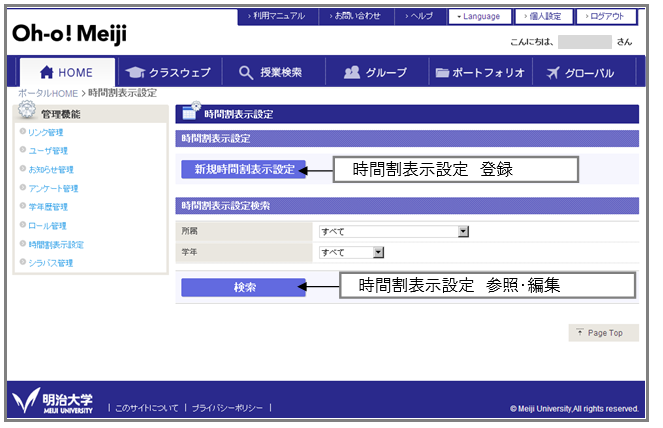
Task: Open このサイトについて footer link
Action: click(146, 408)
